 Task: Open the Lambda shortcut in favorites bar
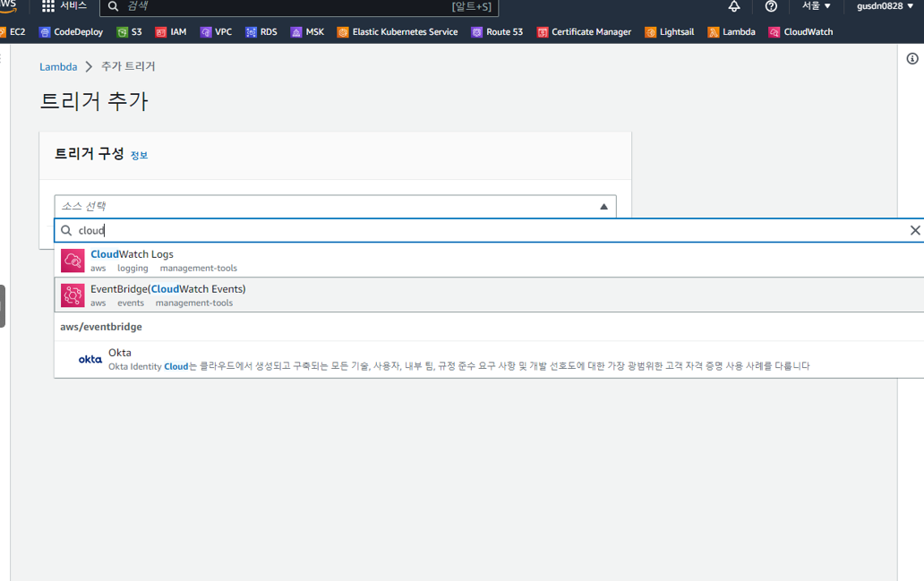pyautogui.click(x=731, y=32)
